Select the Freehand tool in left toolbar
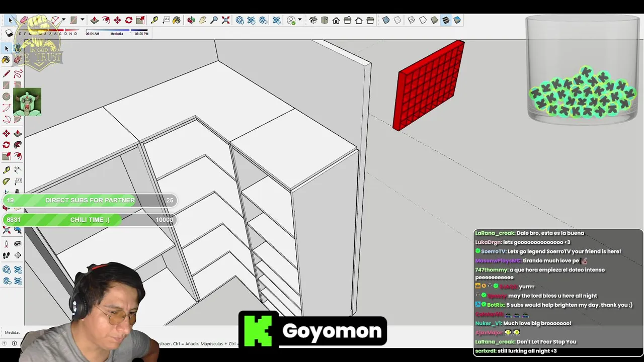The image size is (644, 362). click(x=18, y=73)
